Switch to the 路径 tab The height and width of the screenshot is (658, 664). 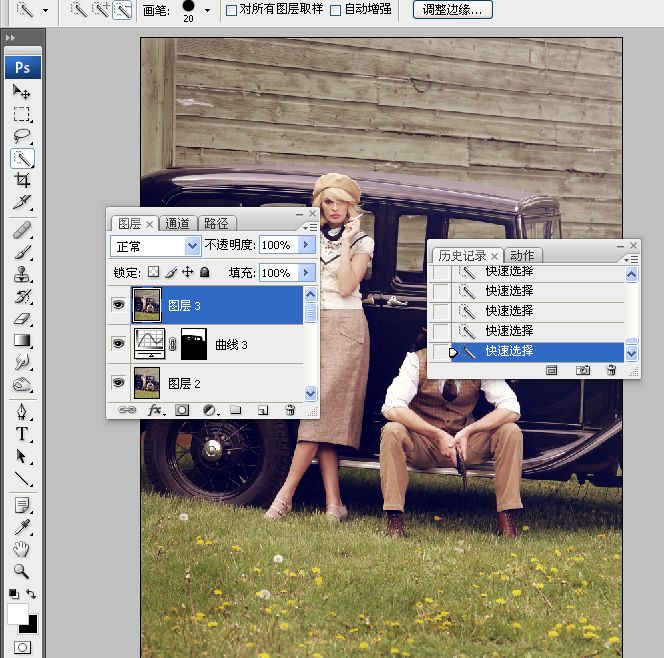click(x=216, y=223)
